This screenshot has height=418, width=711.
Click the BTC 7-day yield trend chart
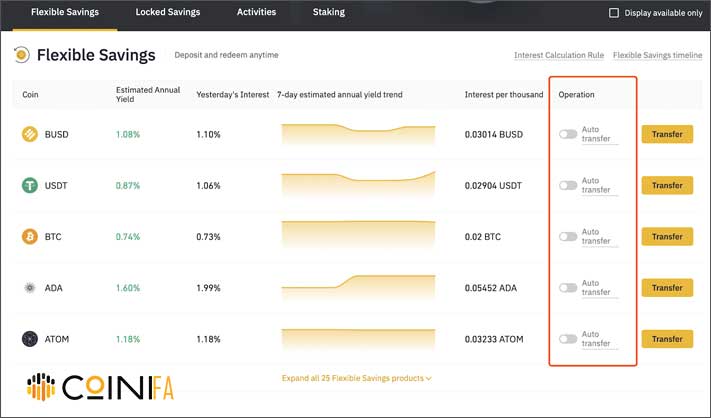click(x=358, y=235)
